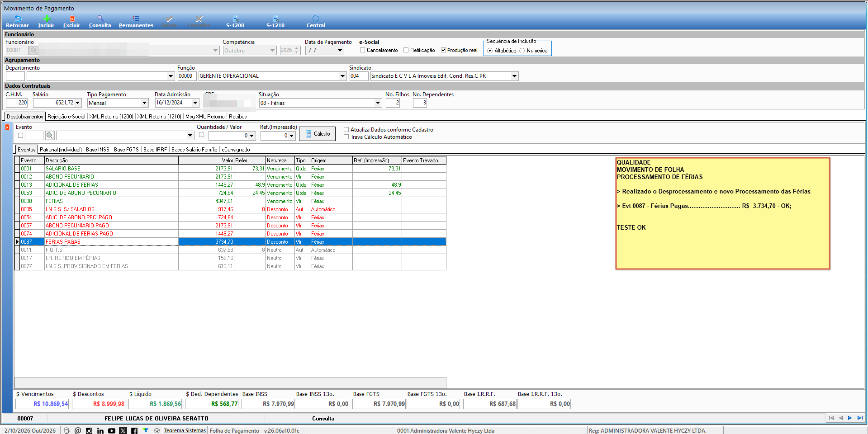
Task: Open the Data Admissão date dropdown
Action: (195, 103)
